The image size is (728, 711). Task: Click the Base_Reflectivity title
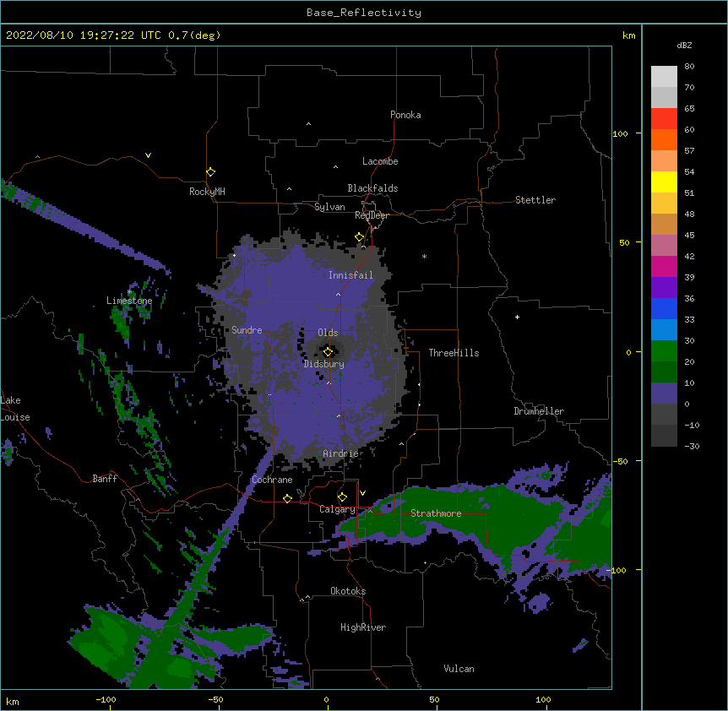[x=364, y=13]
